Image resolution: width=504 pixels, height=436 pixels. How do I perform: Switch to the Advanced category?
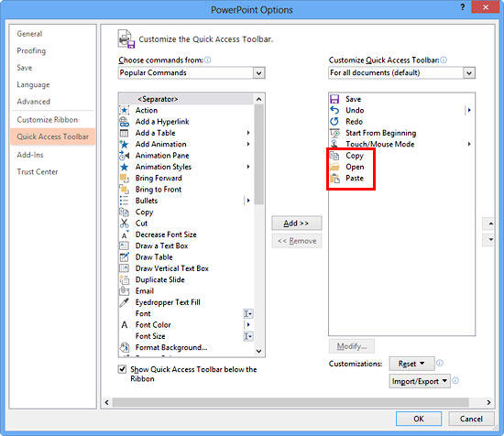point(33,102)
